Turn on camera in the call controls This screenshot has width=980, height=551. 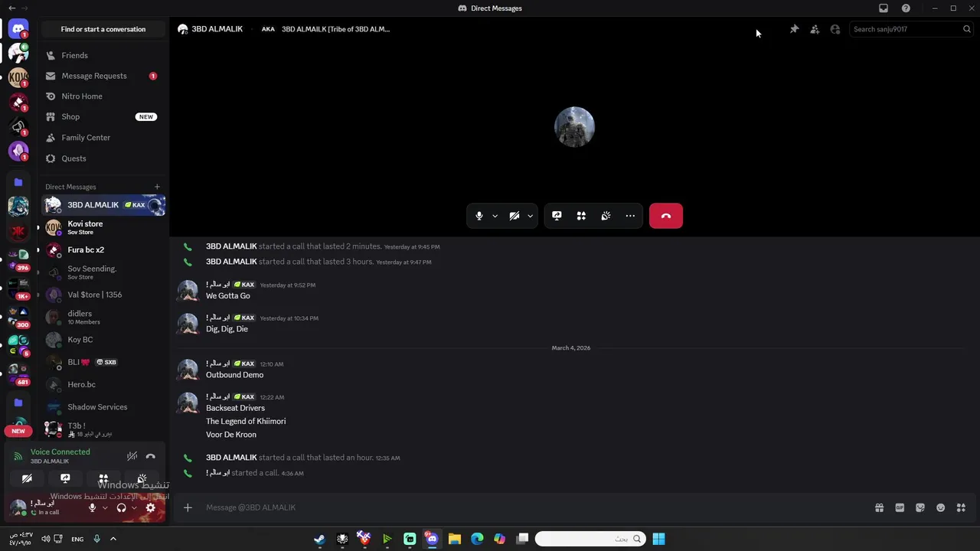click(514, 216)
